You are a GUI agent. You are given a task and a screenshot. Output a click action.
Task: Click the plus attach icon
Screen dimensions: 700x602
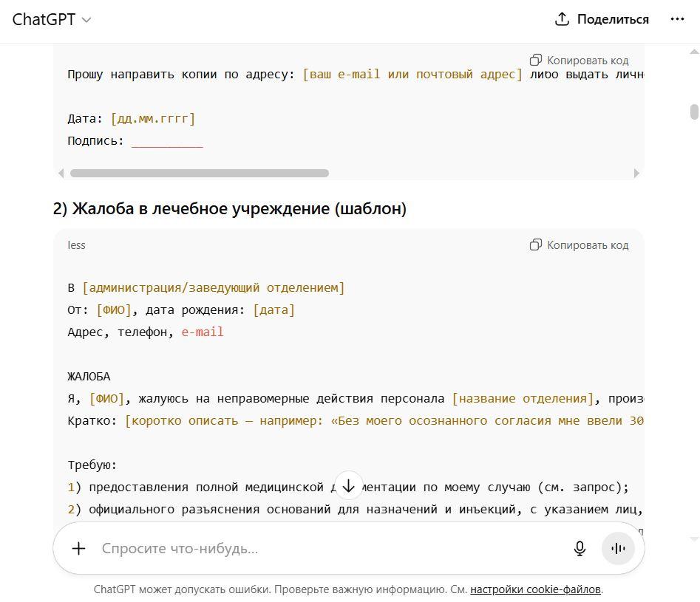pyautogui.click(x=78, y=549)
